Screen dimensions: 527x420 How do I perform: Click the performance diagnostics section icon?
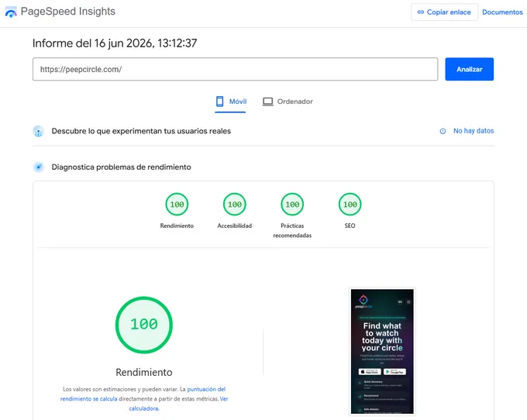point(39,167)
